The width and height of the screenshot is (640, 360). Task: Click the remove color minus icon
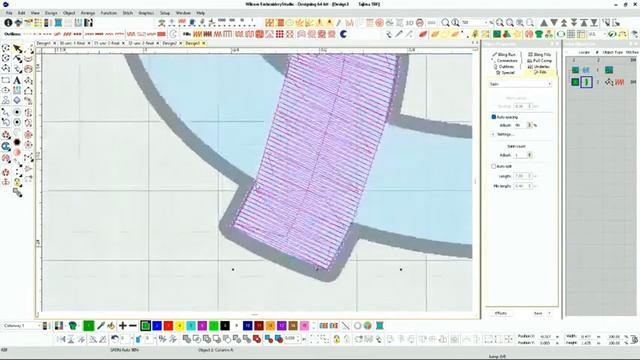tap(133, 326)
